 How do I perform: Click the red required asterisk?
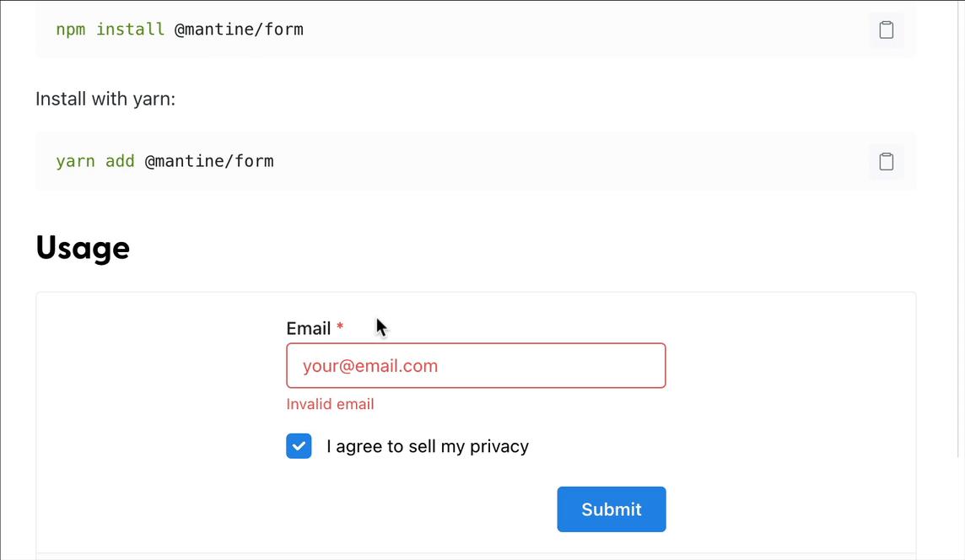click(x=340, y=326)
